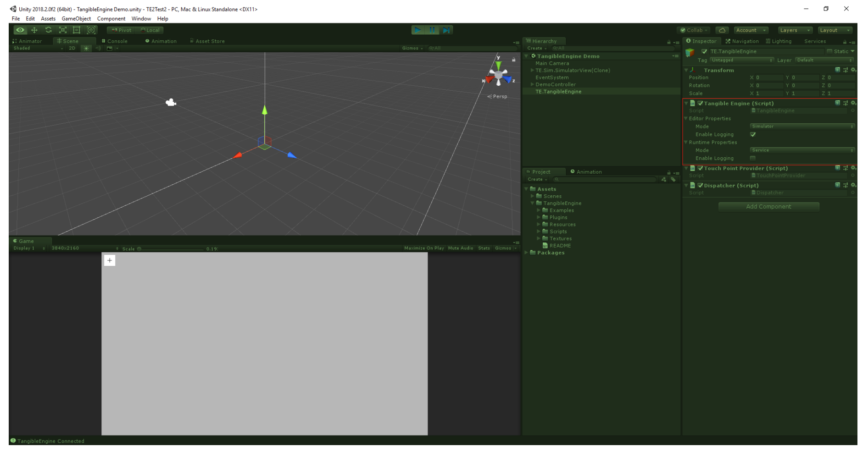This screenshot has width=868, height=463.
Task: Open the cloud services icon
Action: [x=722, y=30]
